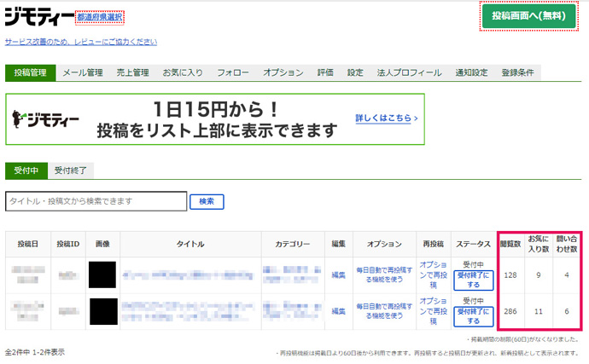The width and height of the screenshot is (589, 364).
Task: Switch to the メール管理 tab
Action: coord(83,73)
